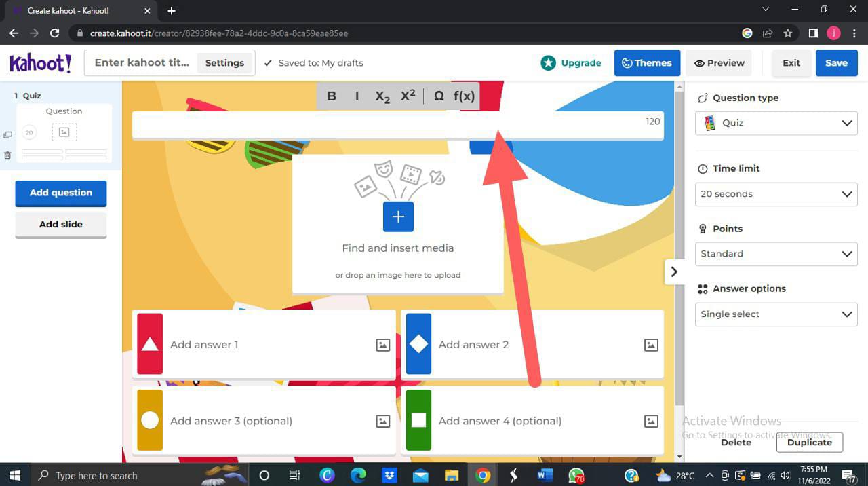The image size is (868, 486).
Task: Click the browser address bar
Action: tap(406, 33)
